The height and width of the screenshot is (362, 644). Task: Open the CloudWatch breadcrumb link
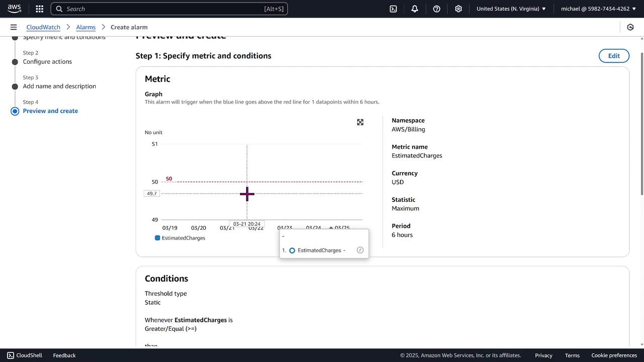pos(43,27)
